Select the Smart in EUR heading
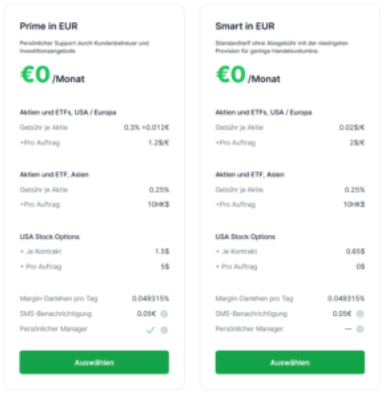This screenshot has height=397, width=388. click(245, 26)
